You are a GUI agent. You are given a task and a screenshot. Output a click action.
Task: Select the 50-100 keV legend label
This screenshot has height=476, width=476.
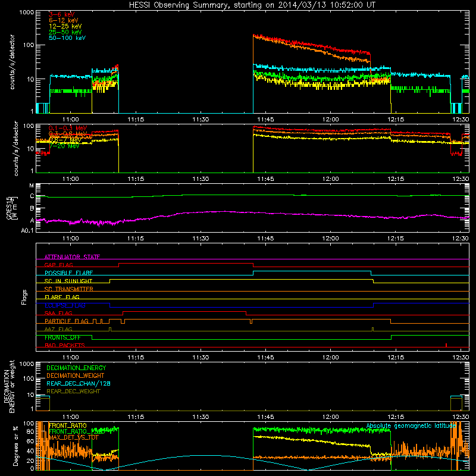67,37
